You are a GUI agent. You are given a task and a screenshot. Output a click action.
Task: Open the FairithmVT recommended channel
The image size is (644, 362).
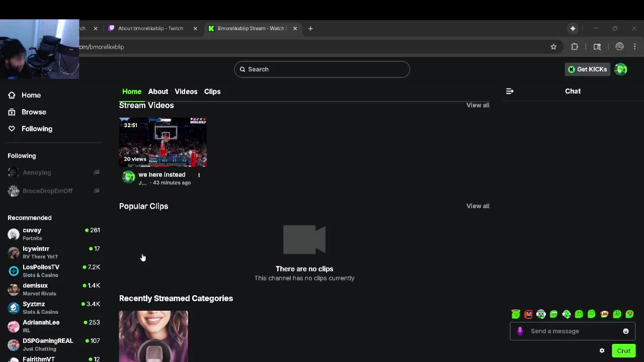[x=54, y=359]
